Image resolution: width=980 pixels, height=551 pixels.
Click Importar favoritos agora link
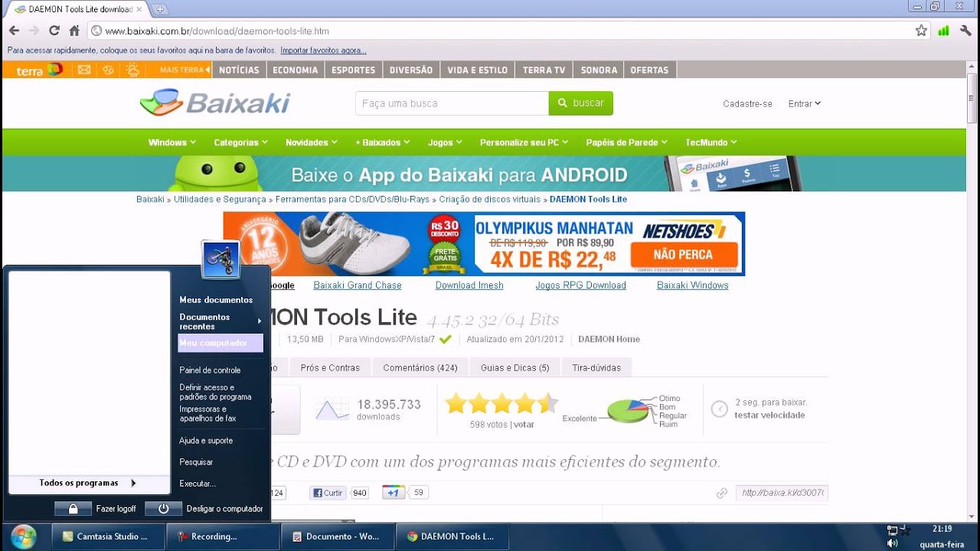[x=323, y=51]
